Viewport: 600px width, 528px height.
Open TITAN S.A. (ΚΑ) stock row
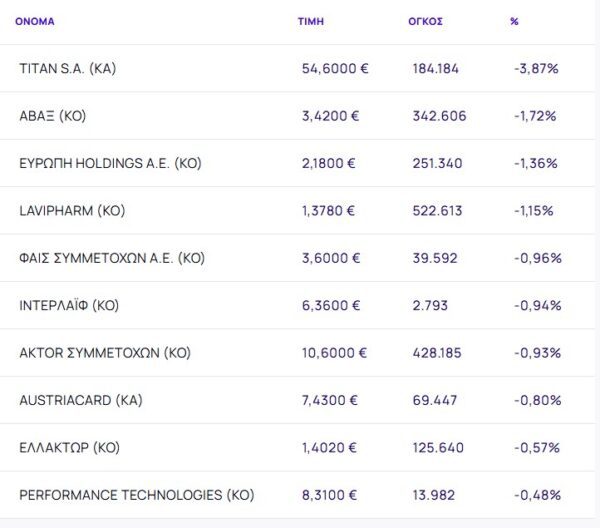(68, 68)
